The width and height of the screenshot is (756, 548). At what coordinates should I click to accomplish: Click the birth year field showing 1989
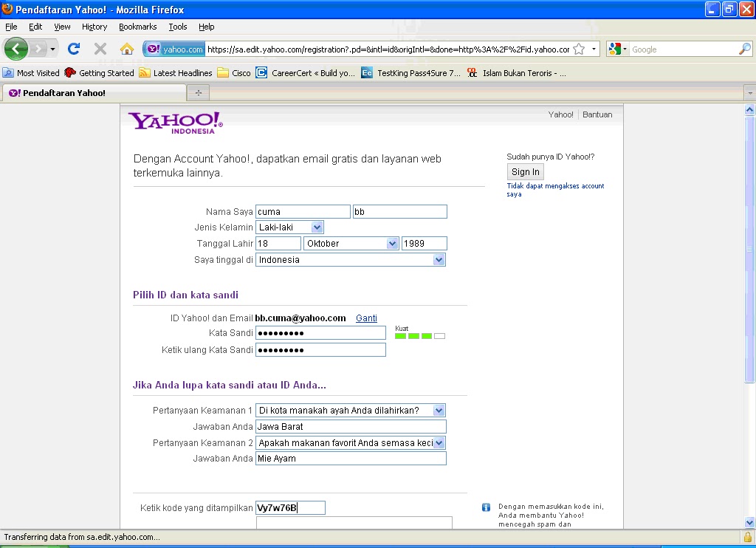[425, 244]
